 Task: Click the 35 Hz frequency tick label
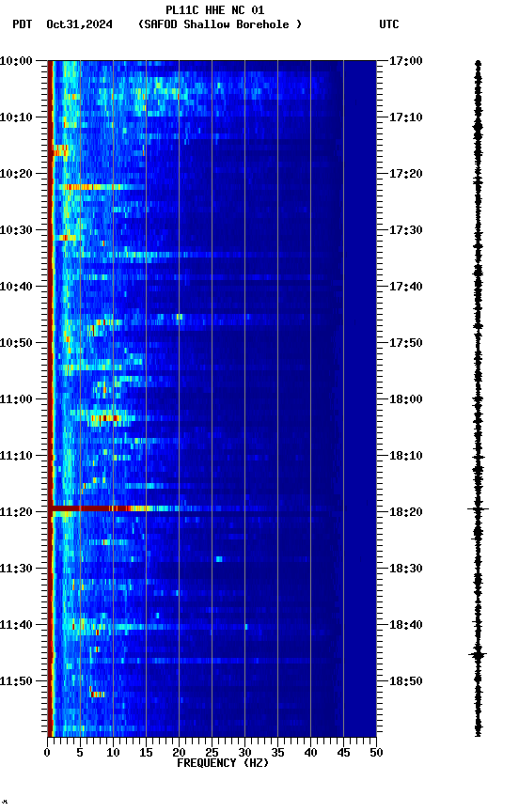pos(277,753)
